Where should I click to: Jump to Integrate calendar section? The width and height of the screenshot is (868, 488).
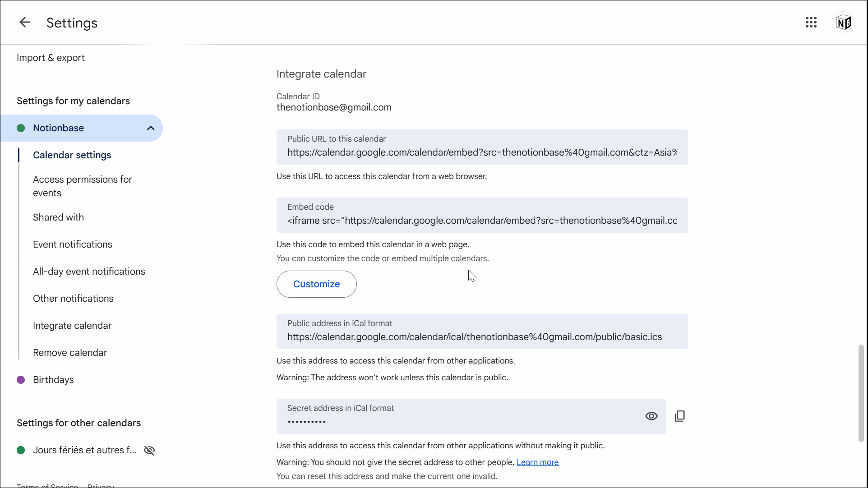pos(72,326)
